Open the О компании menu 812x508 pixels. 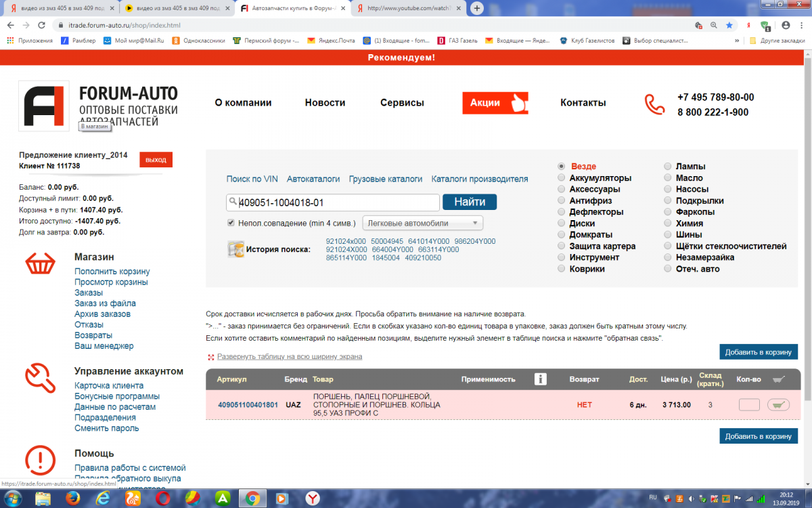(x=243, y=103)
